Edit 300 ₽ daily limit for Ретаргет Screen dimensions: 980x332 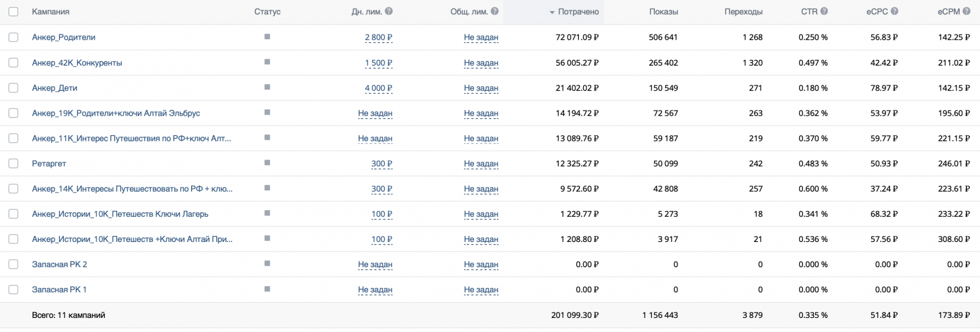tap(382, 164)
